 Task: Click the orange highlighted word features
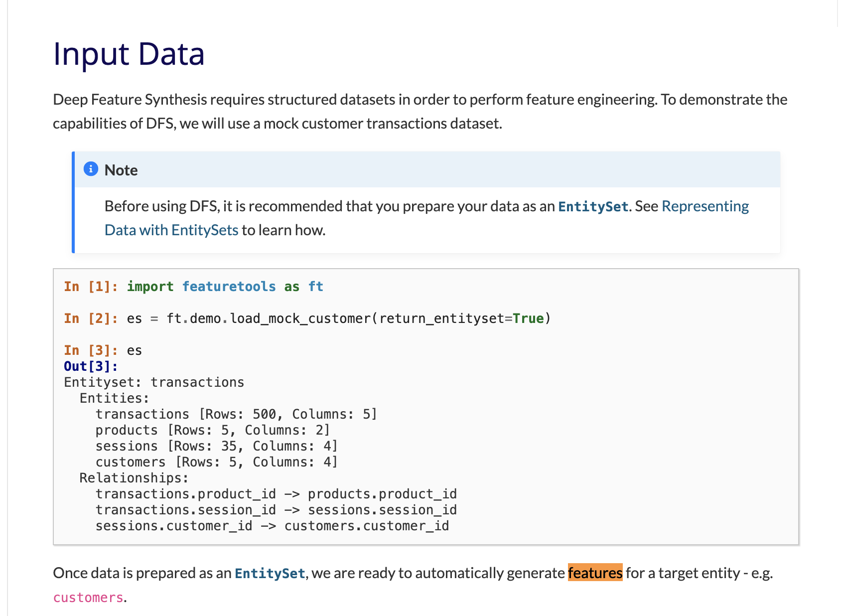pos(595,573)
